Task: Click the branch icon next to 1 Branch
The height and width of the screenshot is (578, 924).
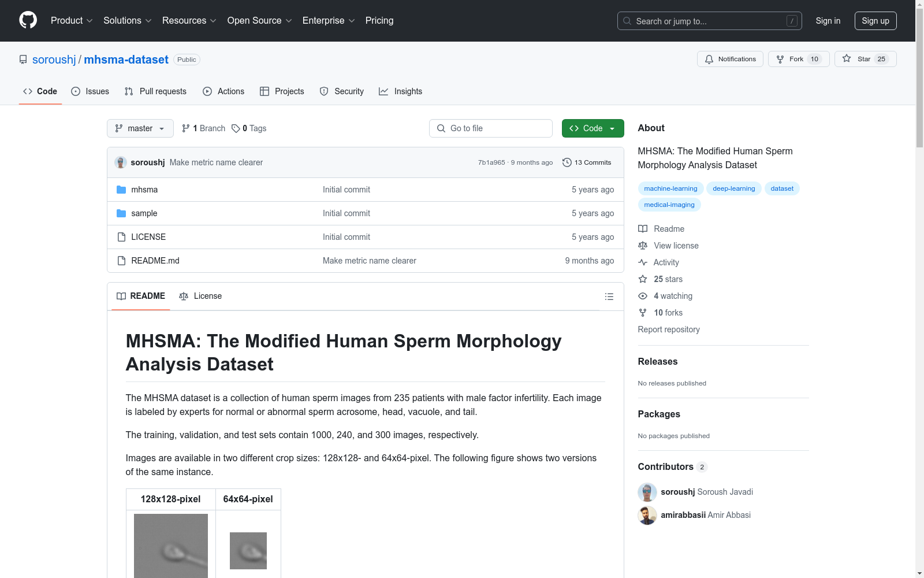Action: point(186,128)
